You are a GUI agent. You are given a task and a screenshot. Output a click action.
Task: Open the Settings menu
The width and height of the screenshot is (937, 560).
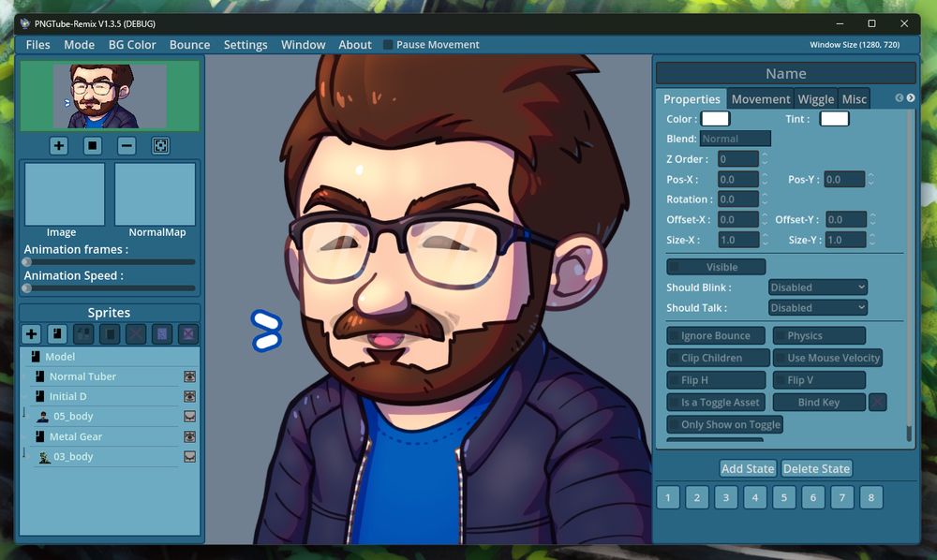245,45
